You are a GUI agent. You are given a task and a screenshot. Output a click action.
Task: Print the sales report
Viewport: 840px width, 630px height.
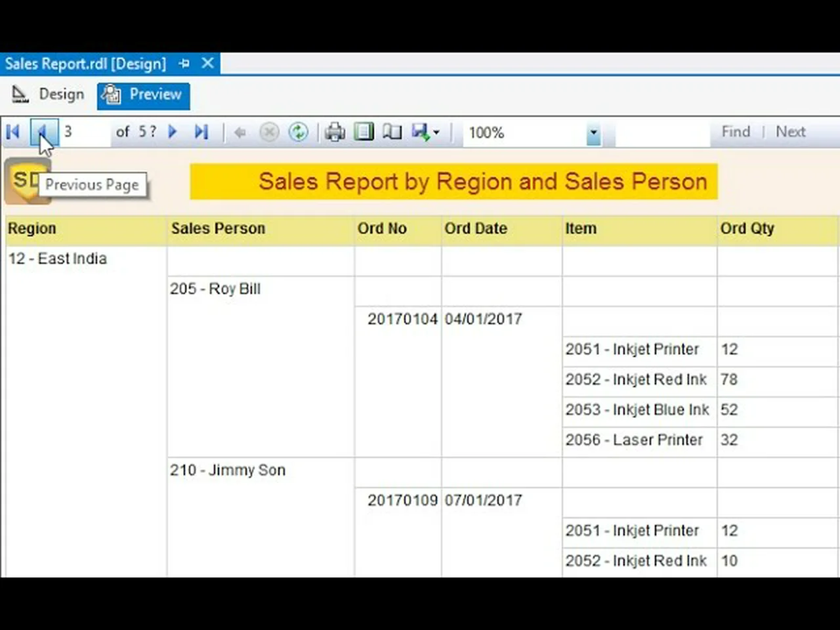pyautogui.click(x=335, y=132)
